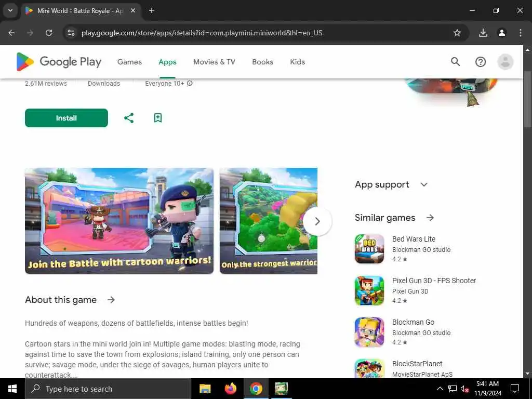Open Bed Wars Lite title link
This screenshot has height=399, width=532.
point(414,239)
